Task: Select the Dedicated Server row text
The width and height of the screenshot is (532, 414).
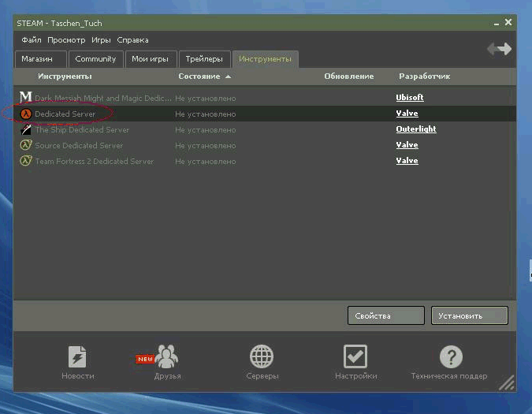Action: tap(65, 114)
